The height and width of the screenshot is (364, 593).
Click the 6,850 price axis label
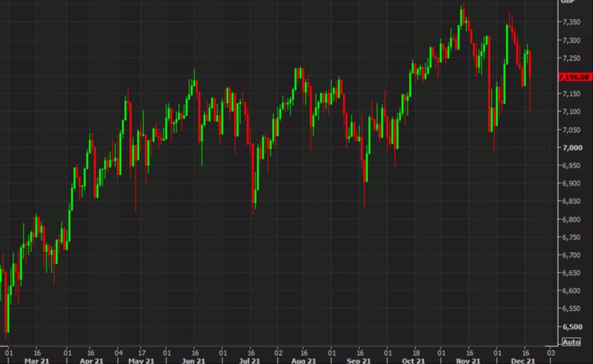[x=571, y=201]
